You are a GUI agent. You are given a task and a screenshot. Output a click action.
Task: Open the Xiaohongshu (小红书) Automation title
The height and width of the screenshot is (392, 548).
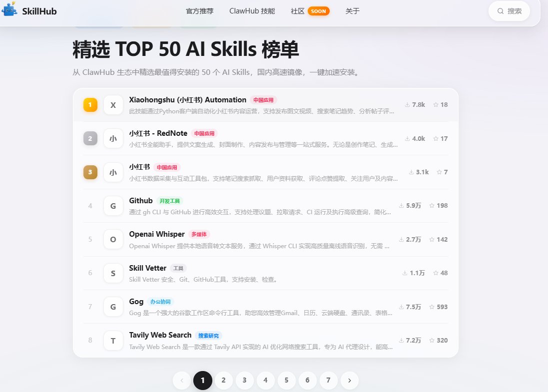[188, 100]
